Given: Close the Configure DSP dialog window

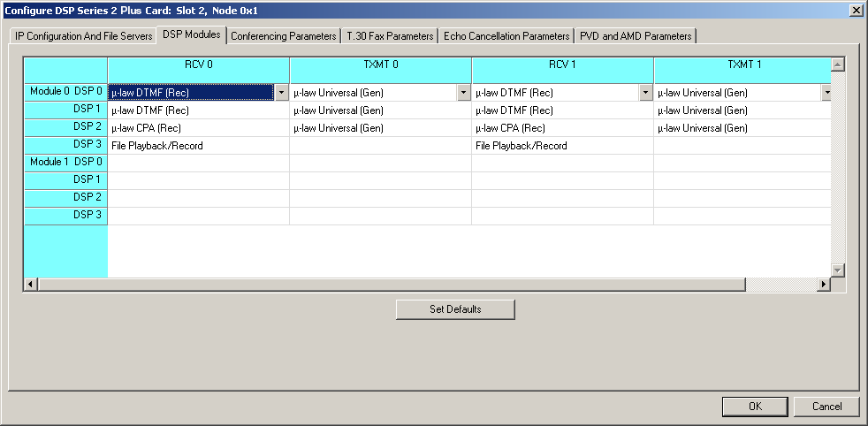Looking at the screenshot, I should 856,10.
